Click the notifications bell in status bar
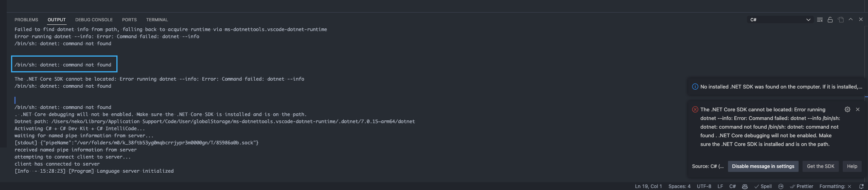The height and width of the screenshot is (190, 868). pos(861,186)
